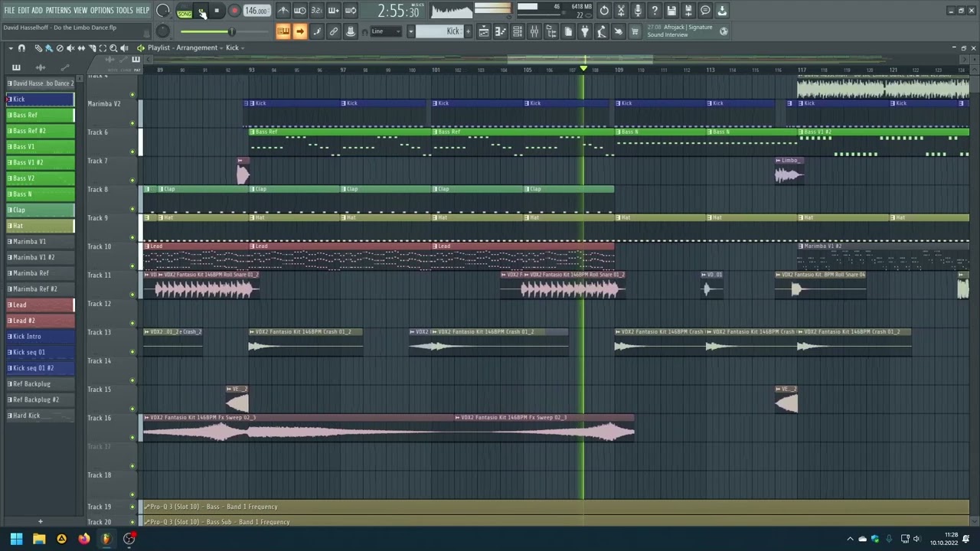
Task: Click the playlist horizontal scrollbar thumb
Action: (x=580, y=58)
